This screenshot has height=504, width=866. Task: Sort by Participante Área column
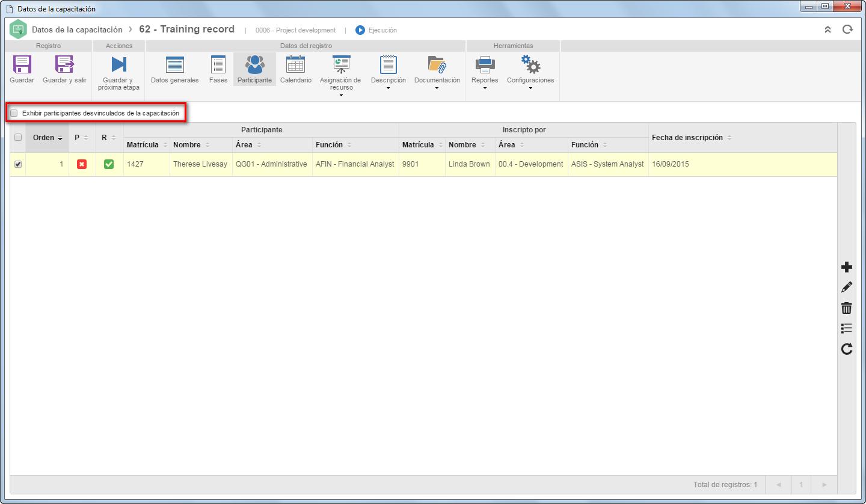pos(272,145)
